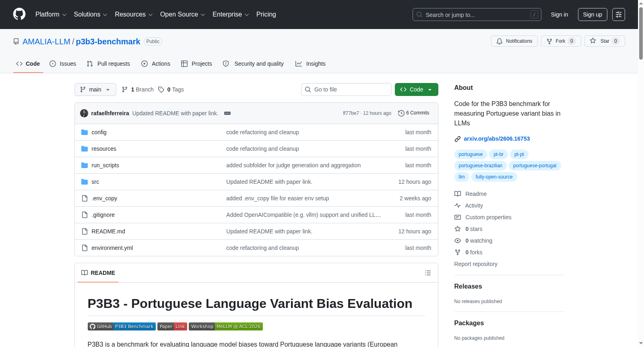Expand the Open Source menu
This screenshot has width=644, height=347.
coord(183,15)
